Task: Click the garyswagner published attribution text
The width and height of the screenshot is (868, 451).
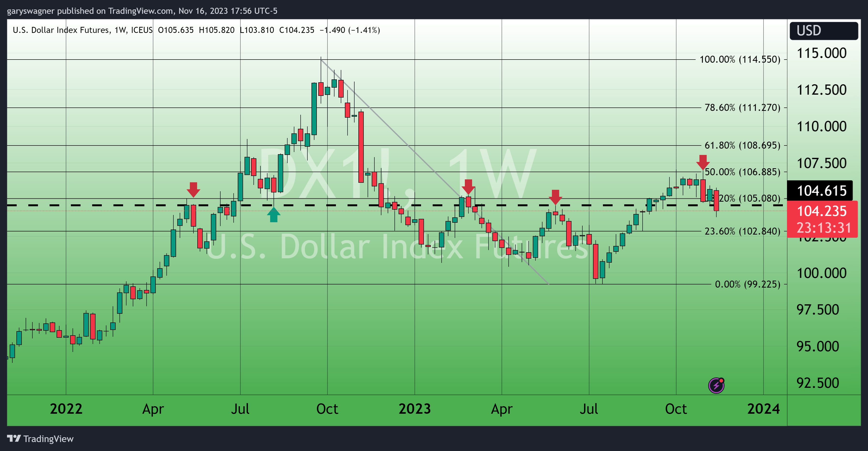Action: [x=142, y=11]
